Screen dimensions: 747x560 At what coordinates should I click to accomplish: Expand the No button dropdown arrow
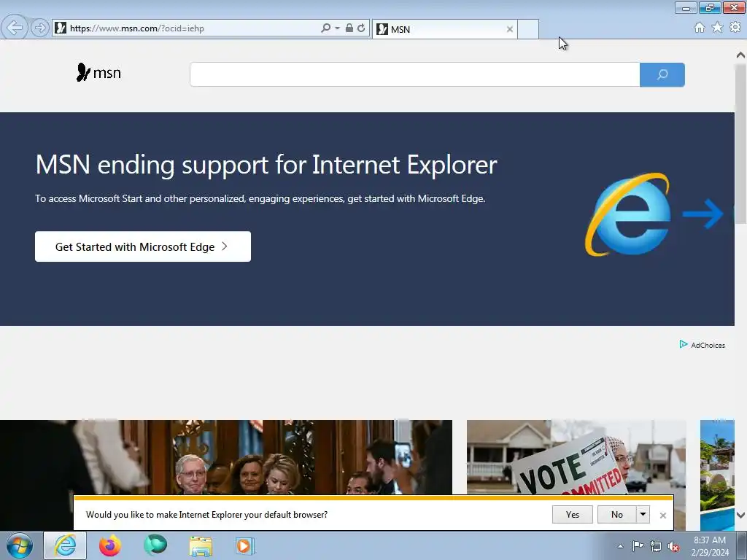point(643,514)
